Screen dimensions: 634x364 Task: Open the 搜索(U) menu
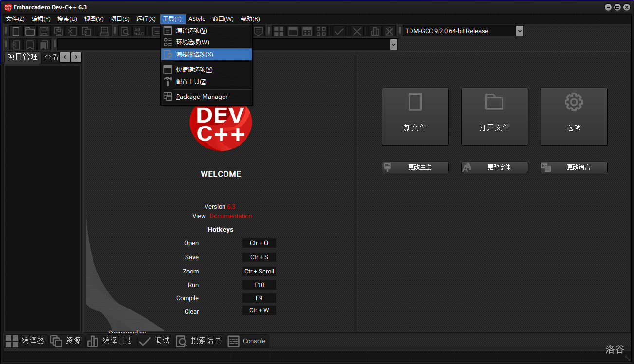pos(67,19)
